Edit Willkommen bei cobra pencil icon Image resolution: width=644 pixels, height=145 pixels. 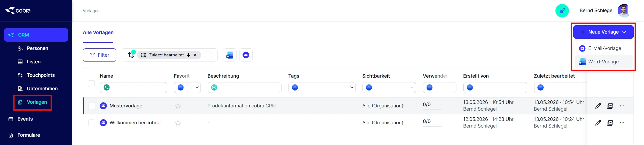point(598,123)
